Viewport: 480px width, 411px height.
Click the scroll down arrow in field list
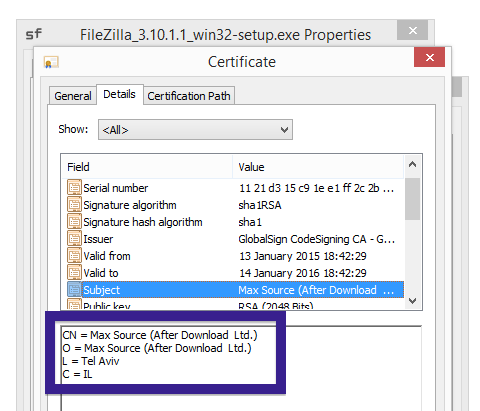[x=413, y=301]
